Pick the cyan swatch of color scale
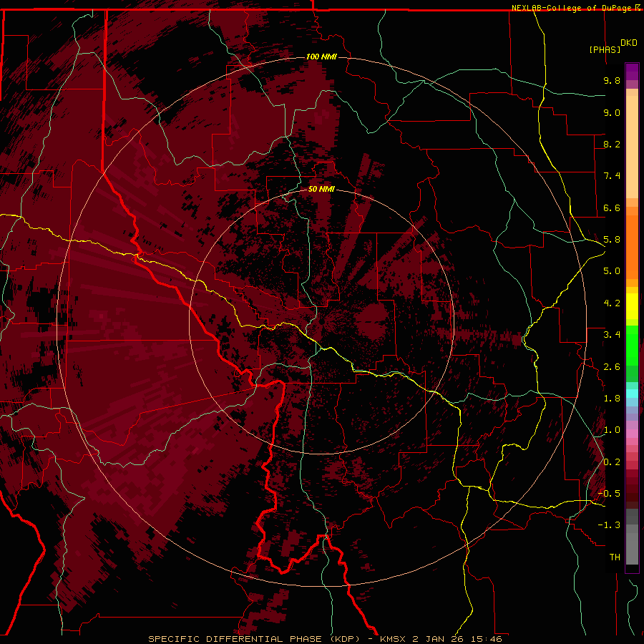Viewport: 644px width, 644px height. (x=632, y=393)
